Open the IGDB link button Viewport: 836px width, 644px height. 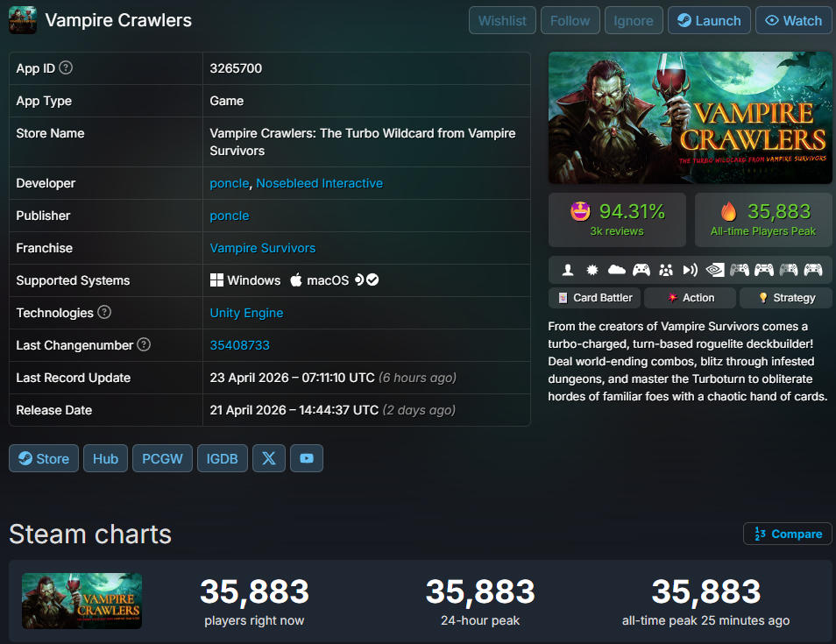point(223,458)
